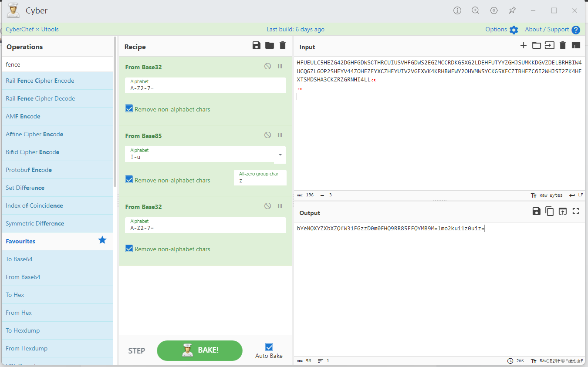Screen dimensions: 588x367
Task: Edit first From Base32 Alphabet field
Action: pos(206,84)
